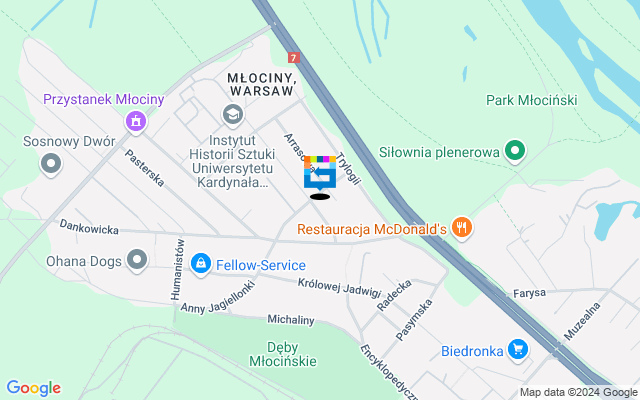Select the Sosnowy Dwór gray location pin
This screenshot has height=400, width=640.
click(51, 164)
